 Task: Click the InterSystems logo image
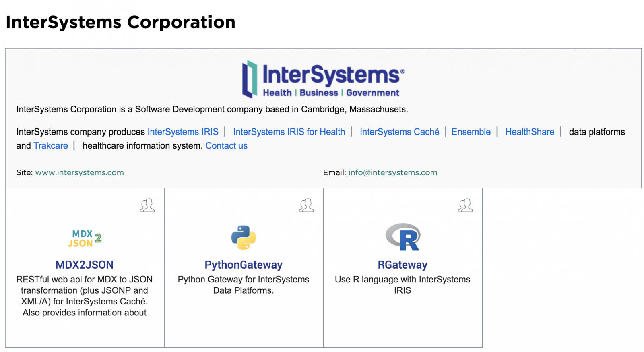coord(323,79)
